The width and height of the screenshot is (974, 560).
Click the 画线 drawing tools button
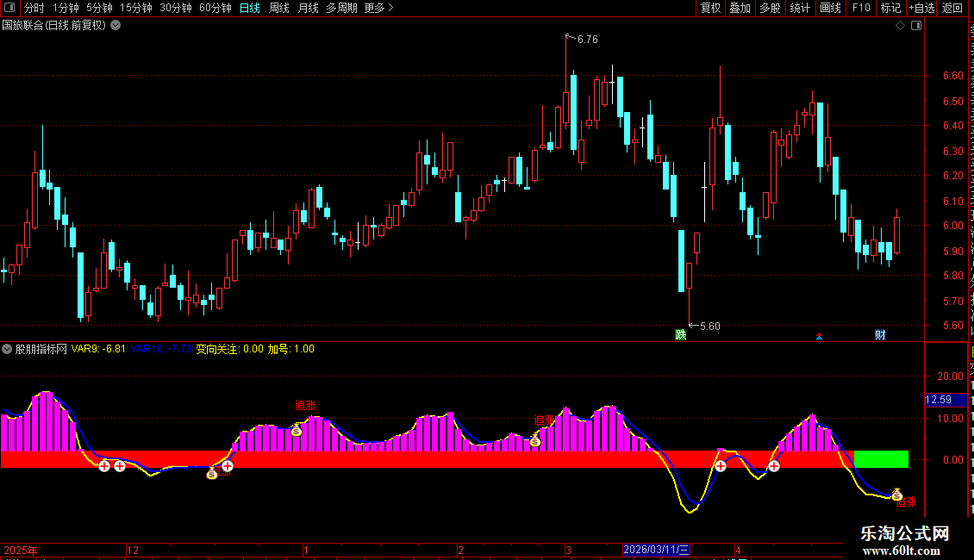[830, 8]
